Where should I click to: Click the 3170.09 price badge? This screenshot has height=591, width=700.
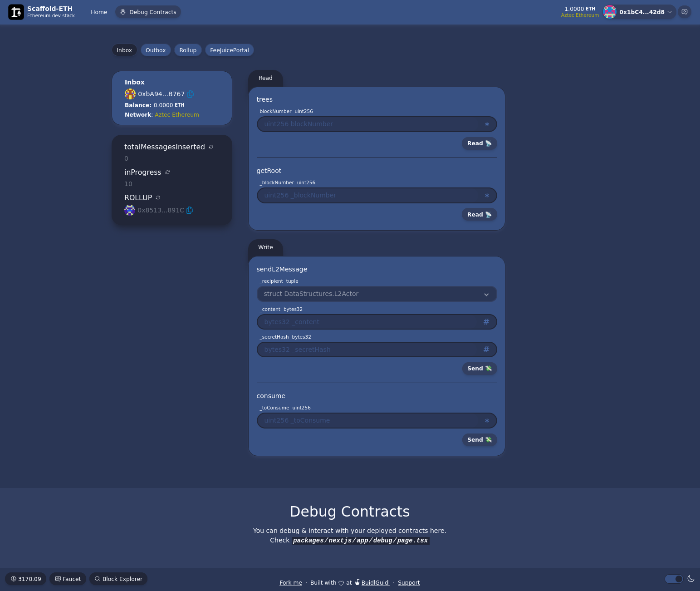[26, 579]
